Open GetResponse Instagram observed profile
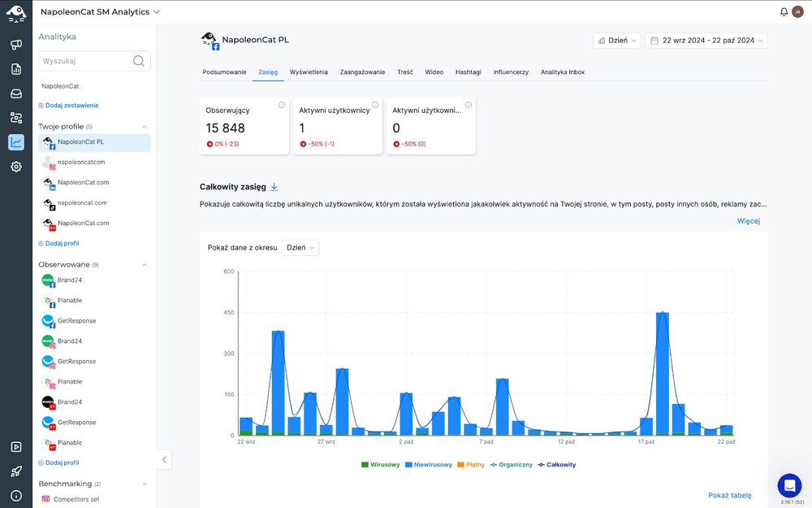The height and width of the screenshot is (508, 812). [x=94, y=362]
